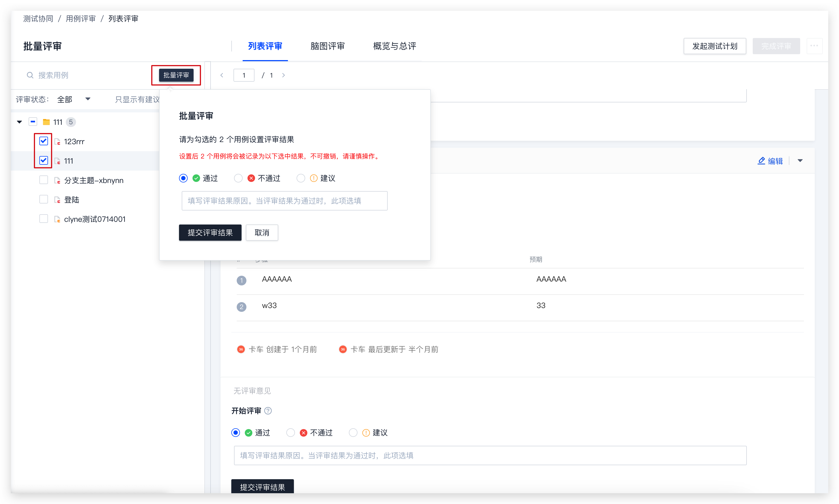Click the file icon beside 123rrr
This screenshot has width=839, height=504.
pyautogui.click(x=57, y=141)
